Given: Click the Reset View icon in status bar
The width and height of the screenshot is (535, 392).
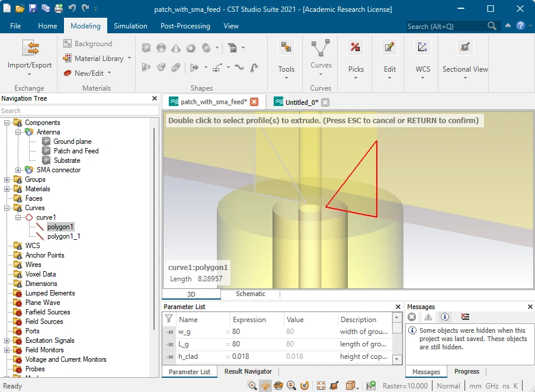Looking at the screenshot, I should [321, 385].
